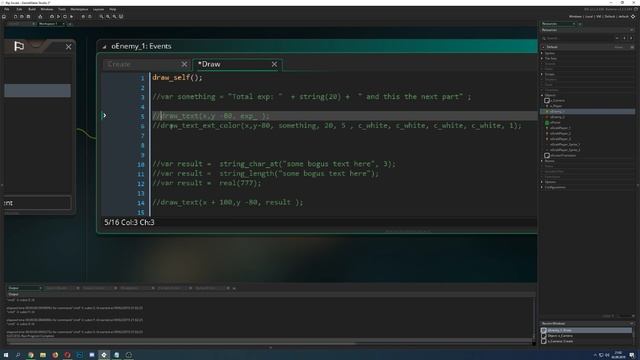Run the game with the play icon
Viewport: 640px width, 360px height.
coord(58,17)
